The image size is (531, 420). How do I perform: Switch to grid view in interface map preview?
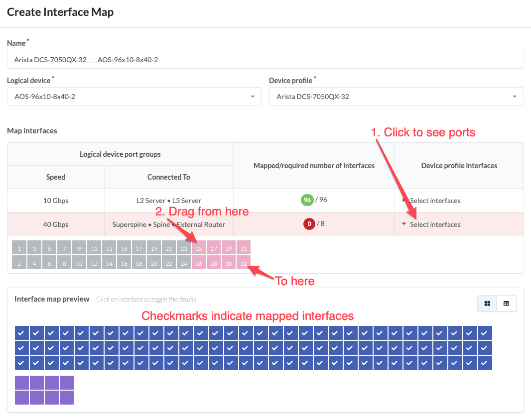coord(487,304)
